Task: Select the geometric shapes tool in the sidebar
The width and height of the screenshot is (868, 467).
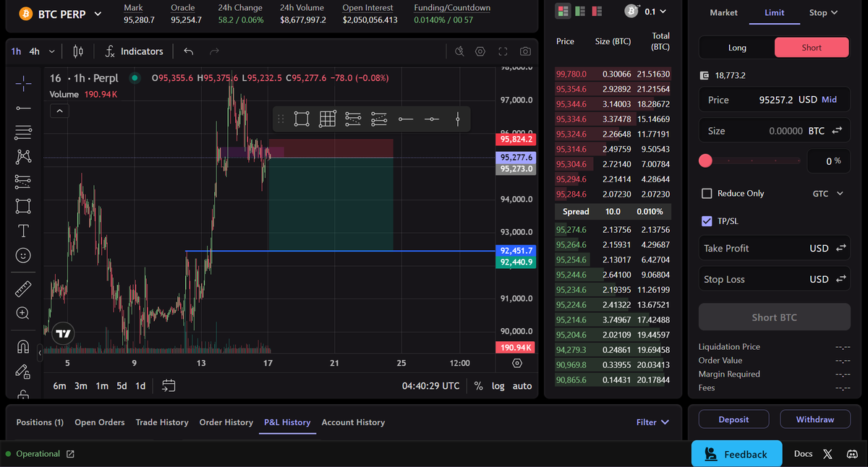Action: click(23, 206)
